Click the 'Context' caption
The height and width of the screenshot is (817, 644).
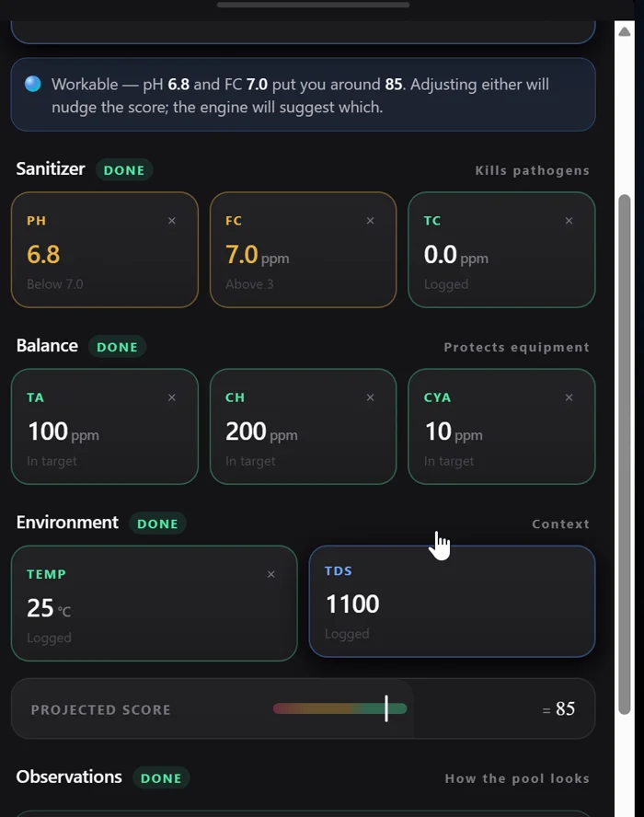pos(560,524)
